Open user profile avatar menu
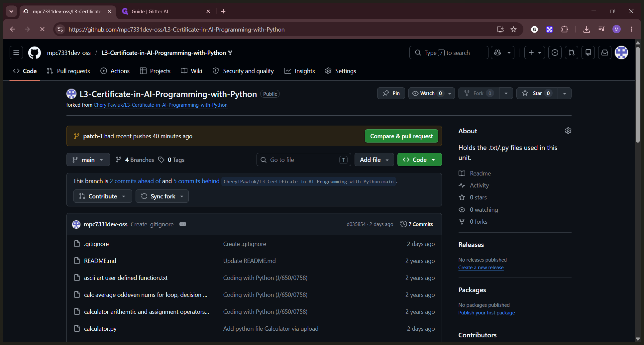644x345 pixels. click(621, 53)
